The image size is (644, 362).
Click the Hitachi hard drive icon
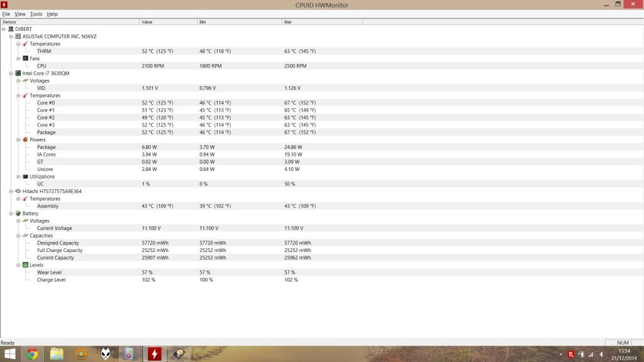[18, 191]
